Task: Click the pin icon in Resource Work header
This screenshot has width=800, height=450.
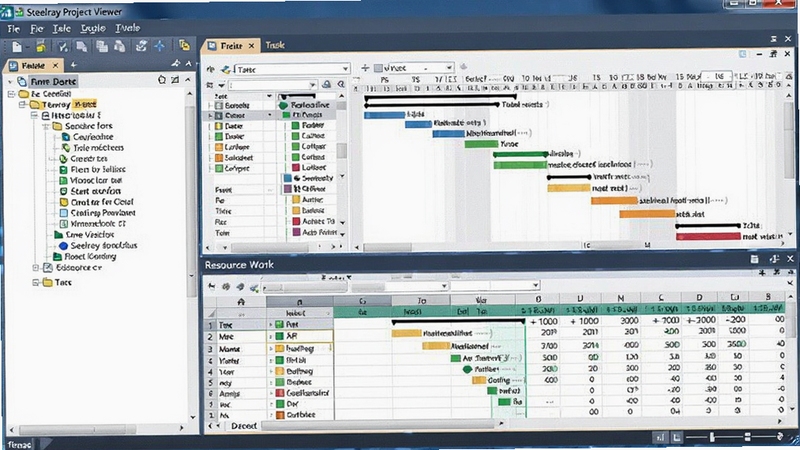Action: 774,259
